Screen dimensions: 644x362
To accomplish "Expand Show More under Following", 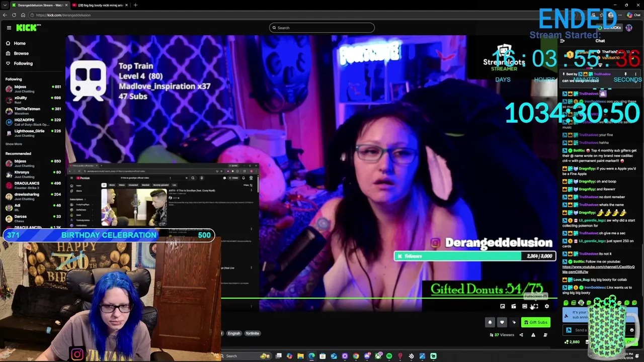I will tap(14, 144).
